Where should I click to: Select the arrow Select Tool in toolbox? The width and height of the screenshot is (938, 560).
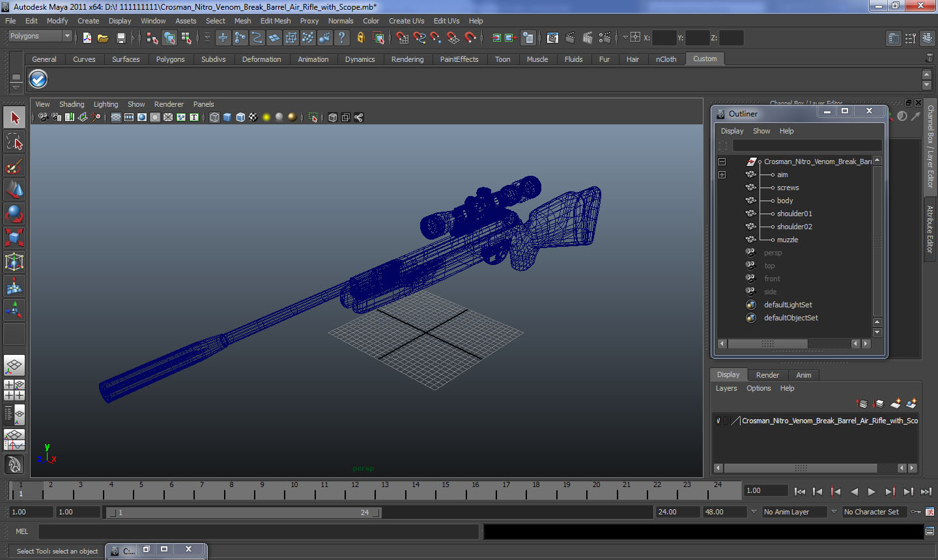14,118
